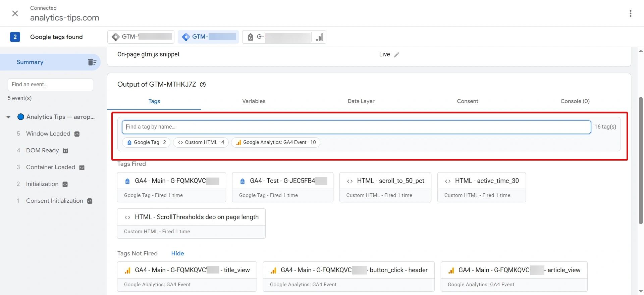Open the button_click - header tag card
The height and width of the screenshot is (295, 644).
click(x=349, y=277)
